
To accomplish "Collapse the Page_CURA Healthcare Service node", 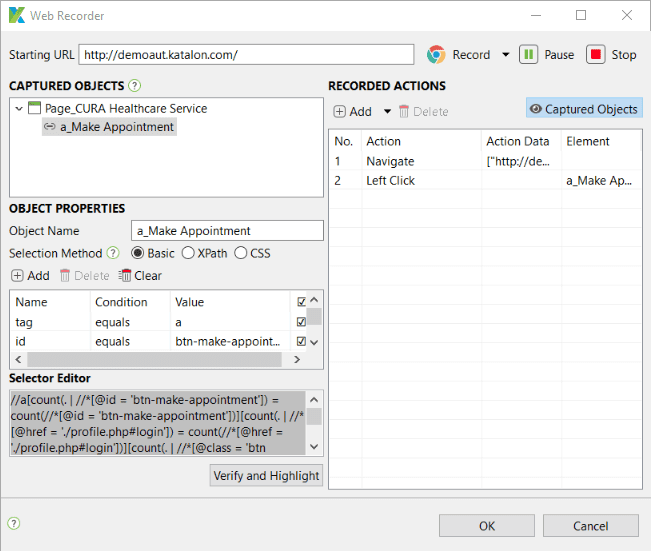I will point(19,109).
